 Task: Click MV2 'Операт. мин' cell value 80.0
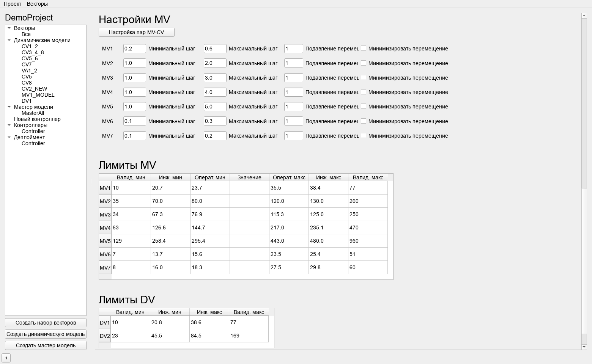[x=210, y=201]
